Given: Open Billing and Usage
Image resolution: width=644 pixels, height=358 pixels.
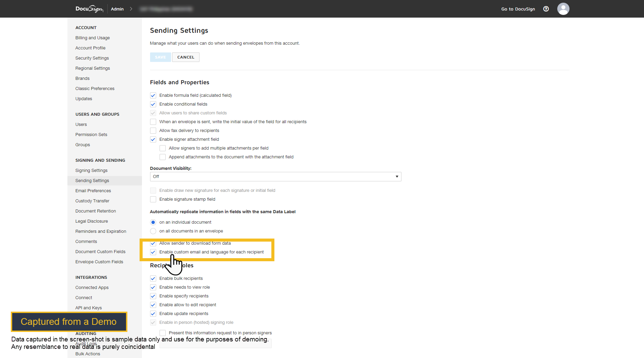Looking at the screenshot, I should point(92,38).
